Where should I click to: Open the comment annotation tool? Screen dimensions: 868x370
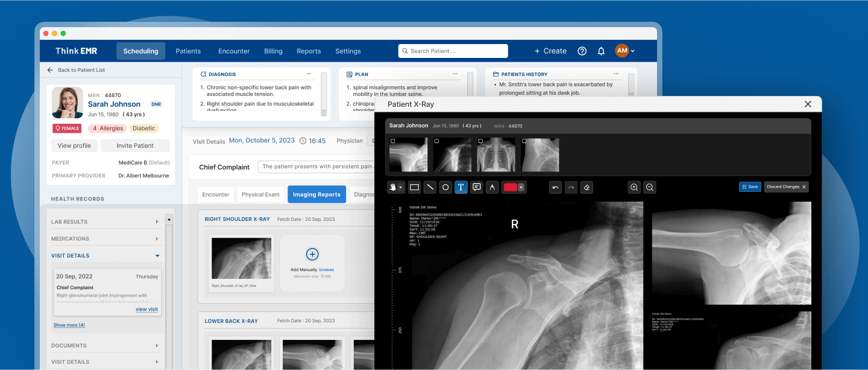point(476,187)
